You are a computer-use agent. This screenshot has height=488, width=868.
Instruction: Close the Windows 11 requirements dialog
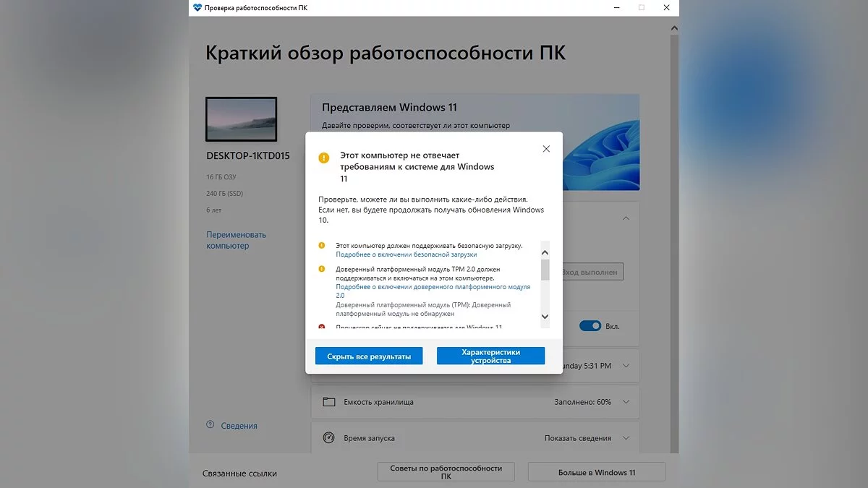pos(546,149)
